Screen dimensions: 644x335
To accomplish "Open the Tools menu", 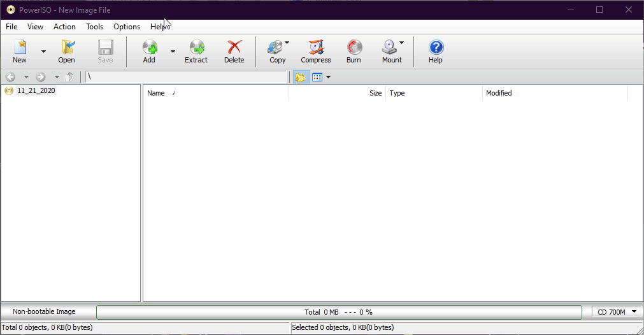I will point(95,27).
